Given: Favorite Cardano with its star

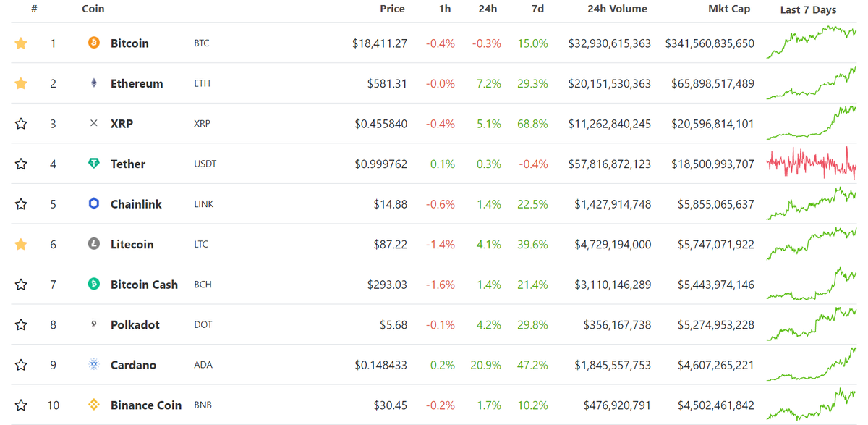Looking at the screenshot, I should (x=21, y=365).
